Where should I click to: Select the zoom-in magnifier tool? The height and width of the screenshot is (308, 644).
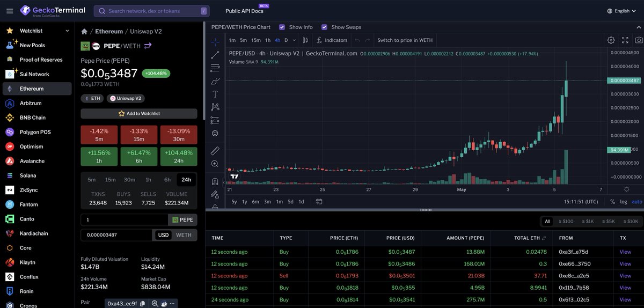click(x=215, y=164)
